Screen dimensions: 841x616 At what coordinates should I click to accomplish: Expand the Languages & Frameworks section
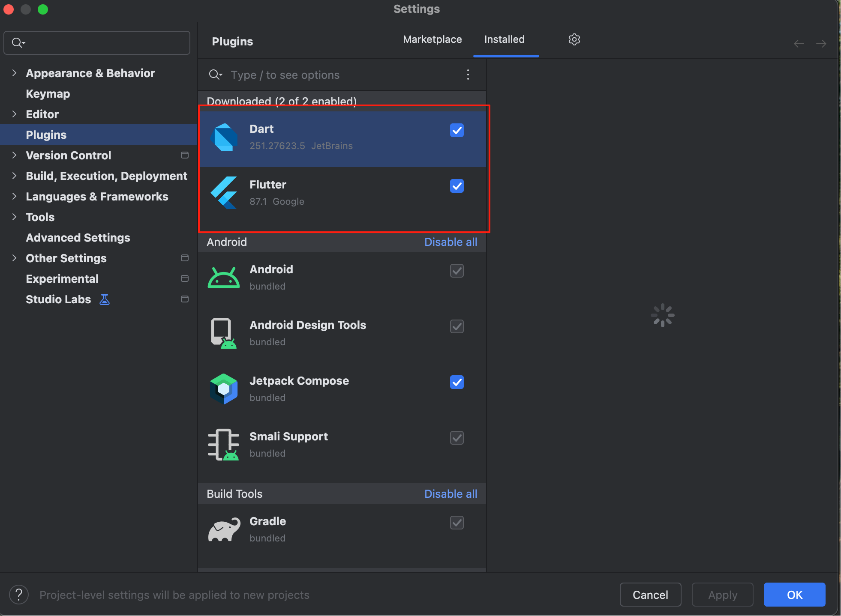click(x=15, y=197)
